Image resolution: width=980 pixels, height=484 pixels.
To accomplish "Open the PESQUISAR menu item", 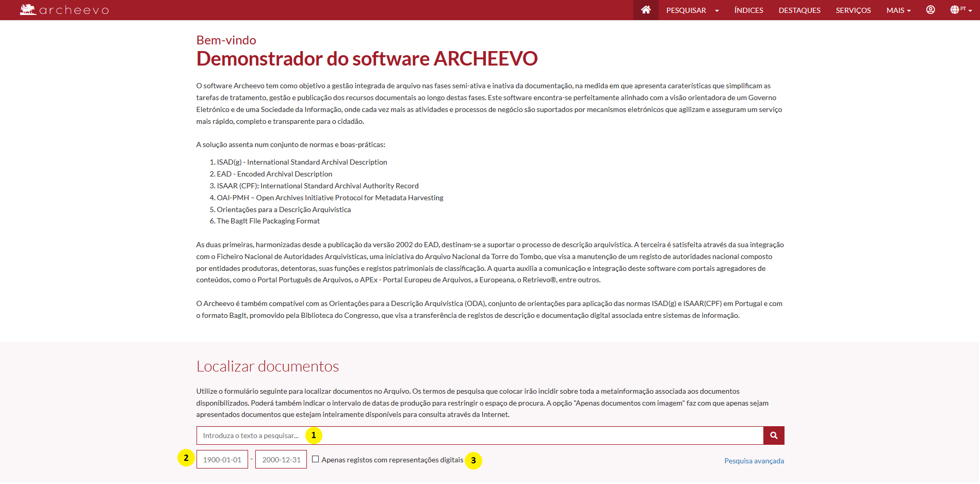I will (x=685, y=10).
